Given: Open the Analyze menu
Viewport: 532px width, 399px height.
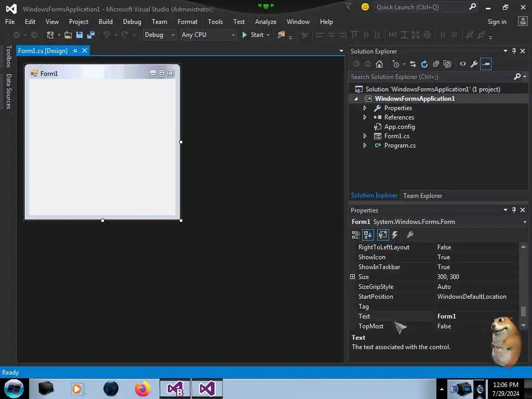Looking at the screenshot, I should [x=265, y=22].
